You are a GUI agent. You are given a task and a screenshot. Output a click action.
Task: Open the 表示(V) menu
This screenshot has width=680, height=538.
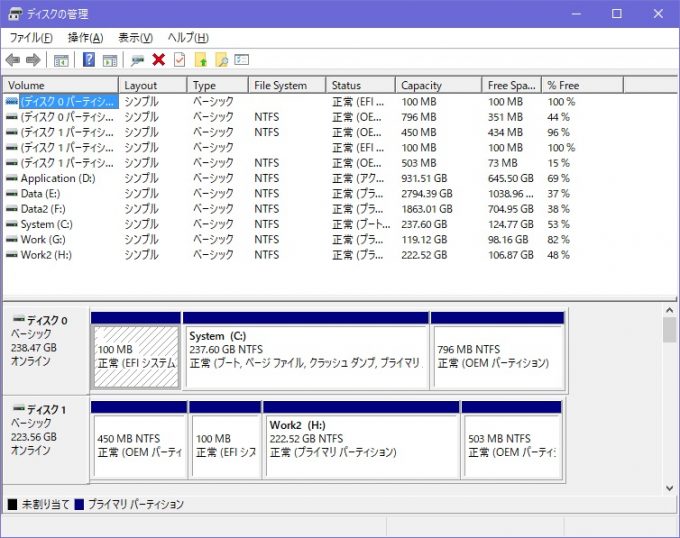pos(136,38)
